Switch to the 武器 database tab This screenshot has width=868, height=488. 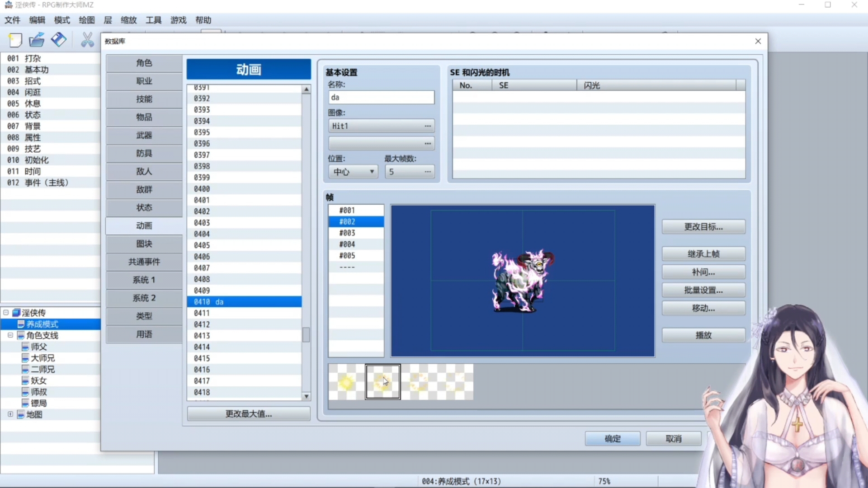pyautogui.click(x=144, y=135)
